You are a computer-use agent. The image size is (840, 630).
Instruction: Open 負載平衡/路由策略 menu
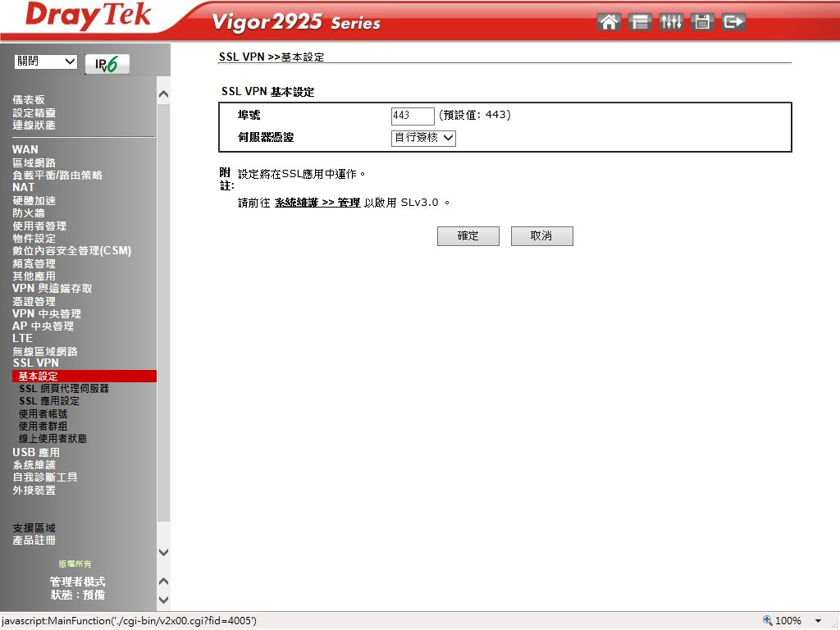click(x=57, y=176)
